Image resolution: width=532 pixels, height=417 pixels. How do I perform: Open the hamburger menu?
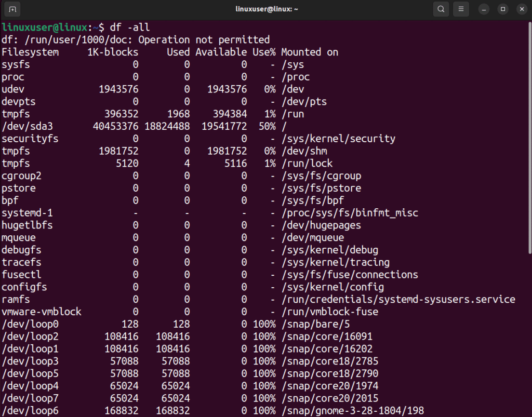click(461, 9)
